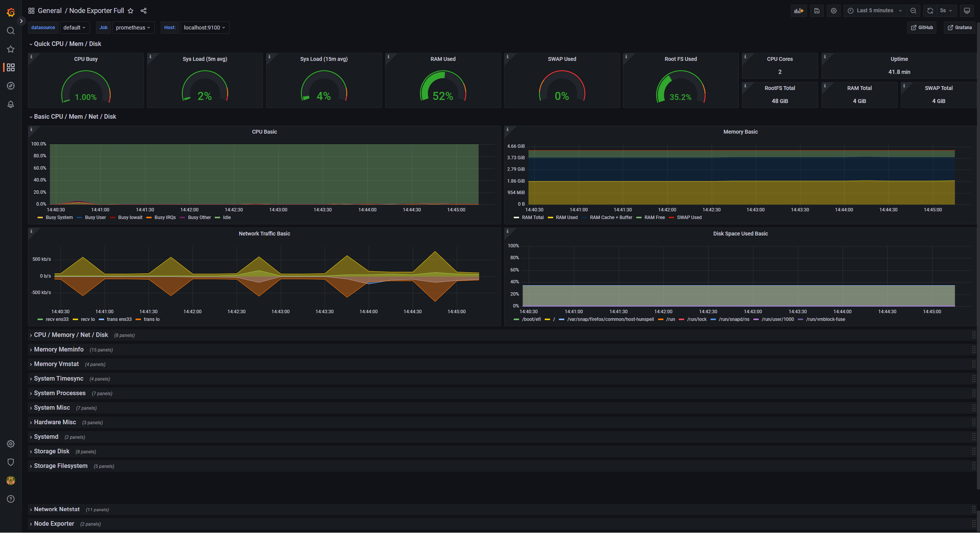This screenshot has width=980, height=533.
Task: Open the Dashboards sidebar icon
Action: tap(11, 67)
